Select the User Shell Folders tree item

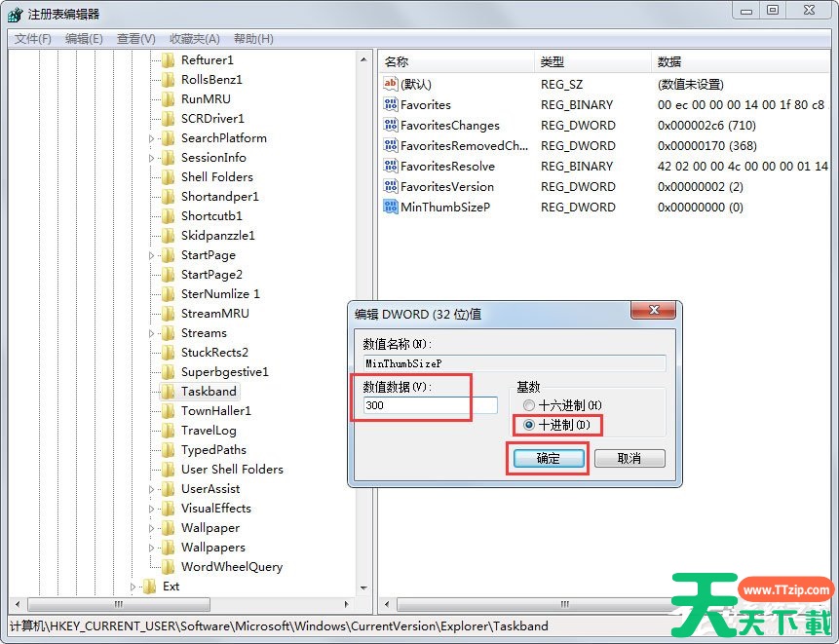[x=232, y=470]
